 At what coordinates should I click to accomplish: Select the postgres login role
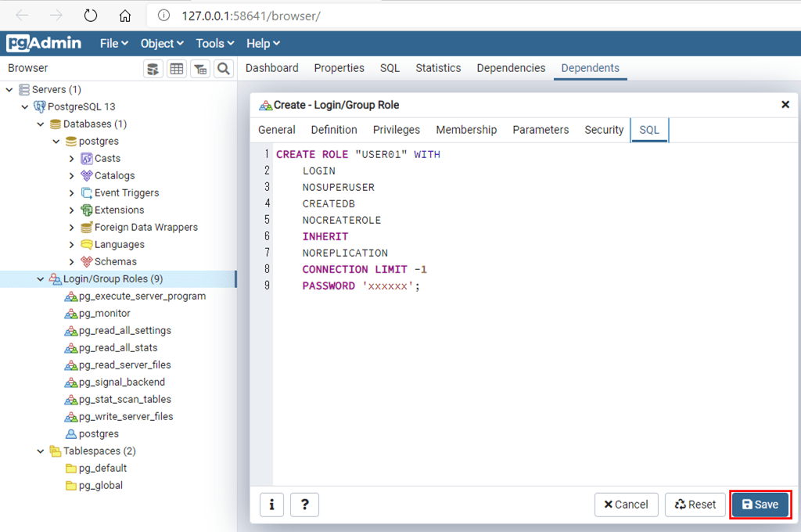[99, 434]
